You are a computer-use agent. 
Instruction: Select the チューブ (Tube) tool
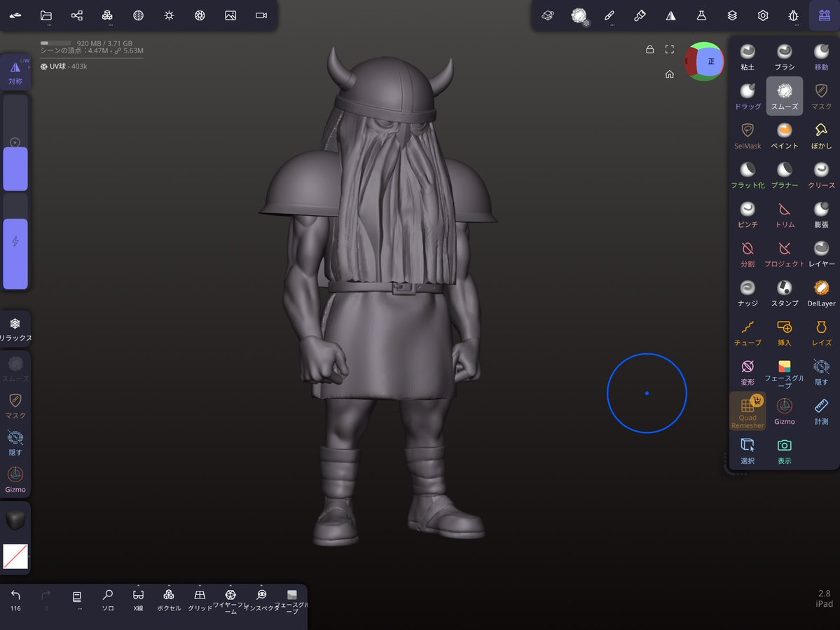click(x=748, y=332)
